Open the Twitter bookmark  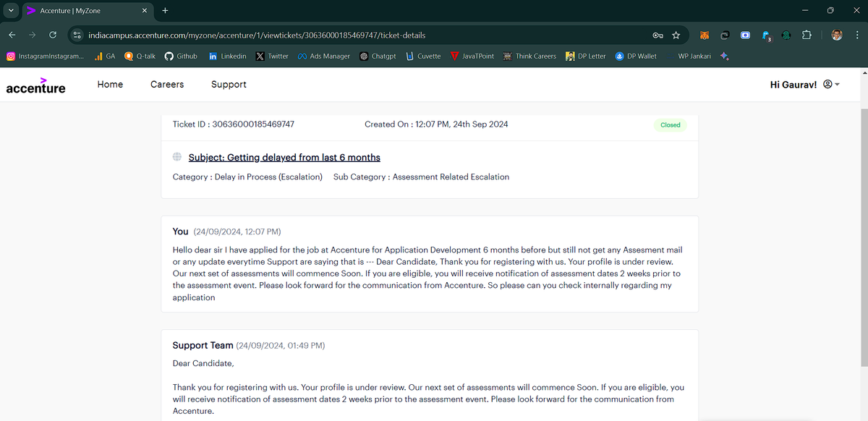(272, 56)
